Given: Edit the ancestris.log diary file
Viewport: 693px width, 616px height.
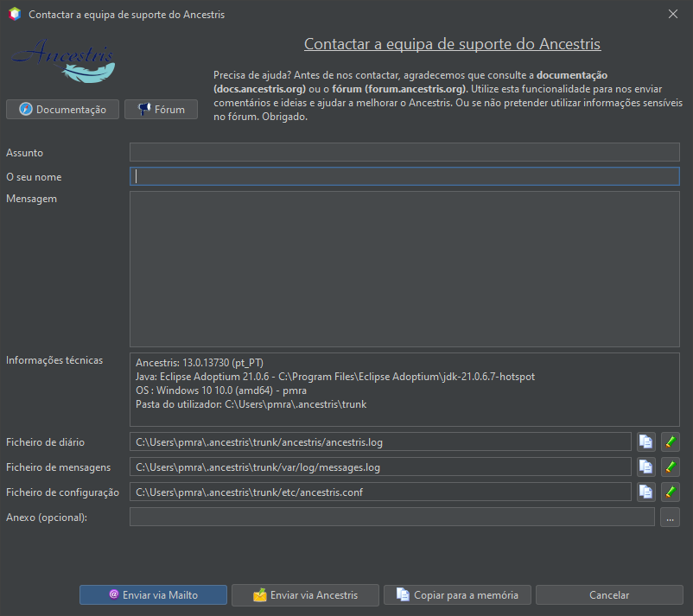Looking at the screenshot, I should point(670,441).
